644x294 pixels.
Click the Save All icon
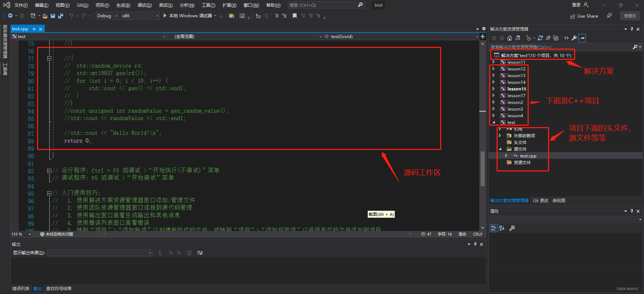tap(61, 16)
